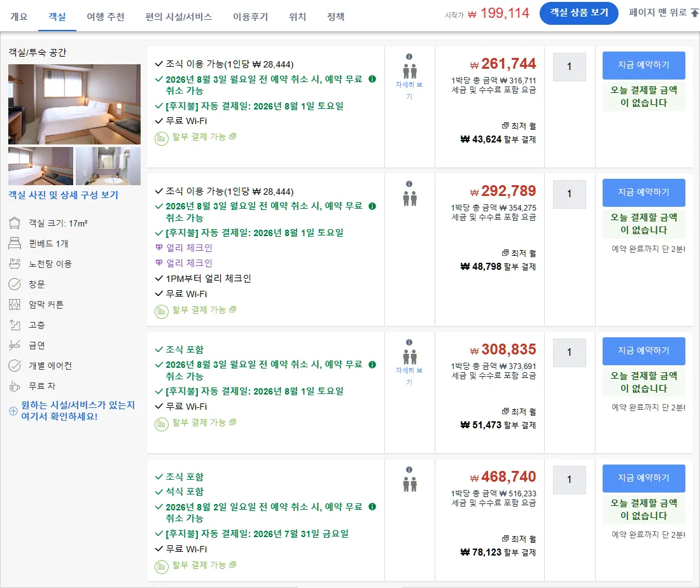Click the info icon beside third offer cancellation
This screenshot has width=700, height=588.
tap(372, 365)
